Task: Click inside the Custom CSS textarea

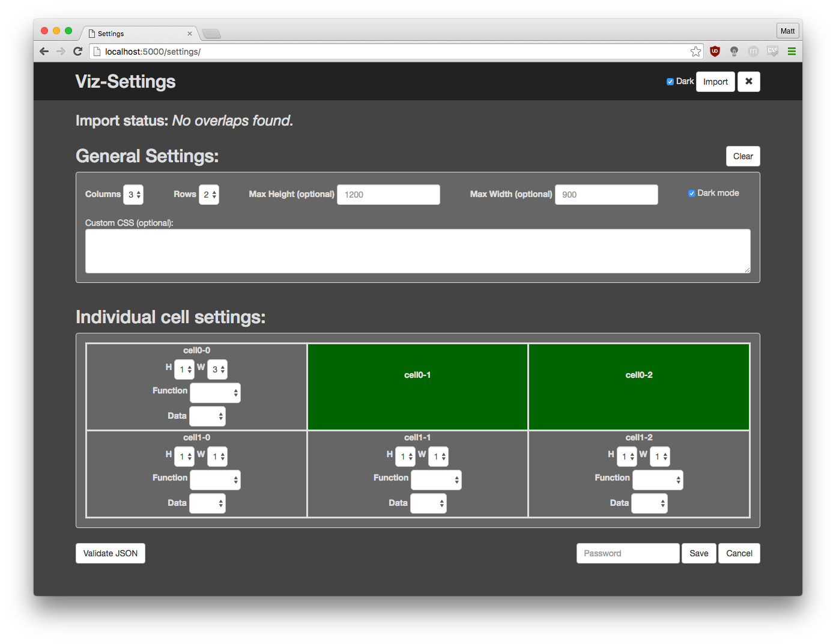Action: 418,251
